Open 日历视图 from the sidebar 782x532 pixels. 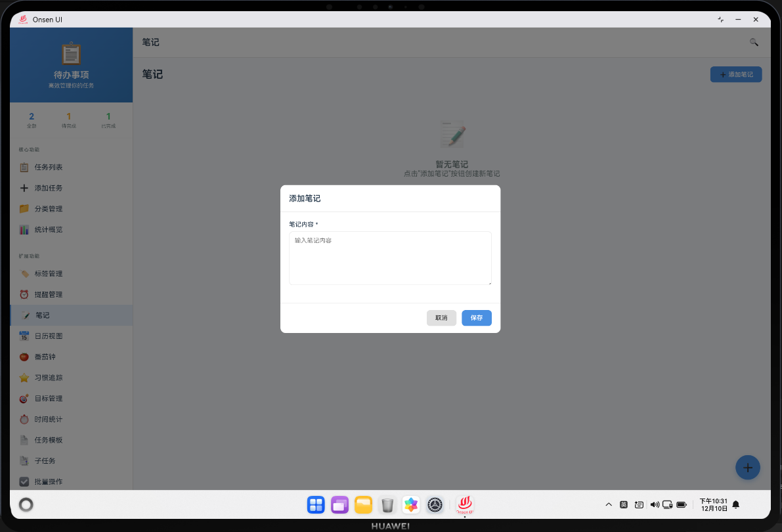tap(72, 336)
